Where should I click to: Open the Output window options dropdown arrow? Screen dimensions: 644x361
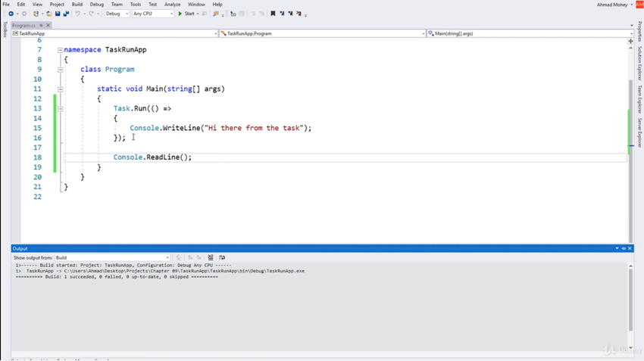[x=617, y=248]
